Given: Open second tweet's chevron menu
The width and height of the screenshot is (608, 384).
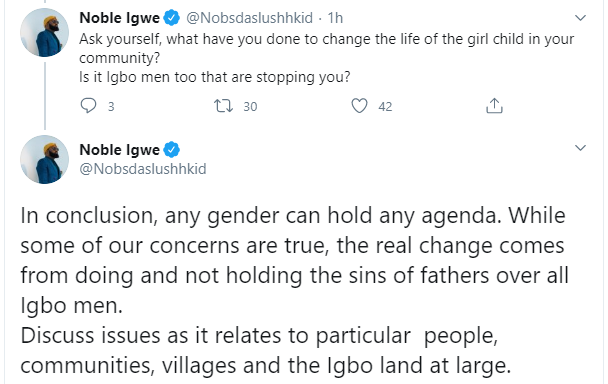Looking at the screenshot, I should coord(580,148).
